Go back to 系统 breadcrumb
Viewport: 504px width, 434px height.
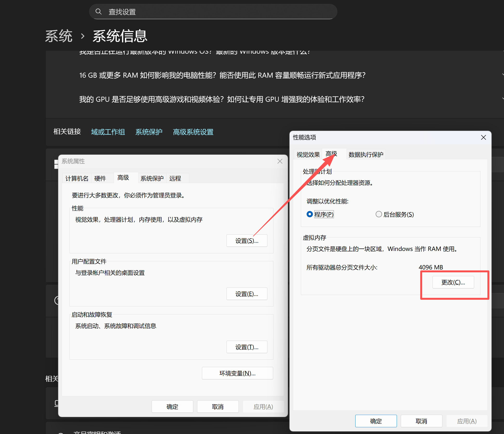59,36
